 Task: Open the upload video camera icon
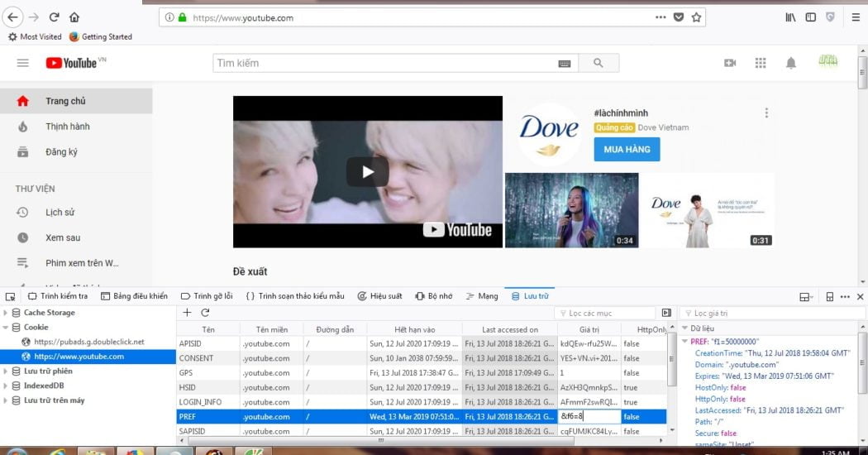[730, 63]
